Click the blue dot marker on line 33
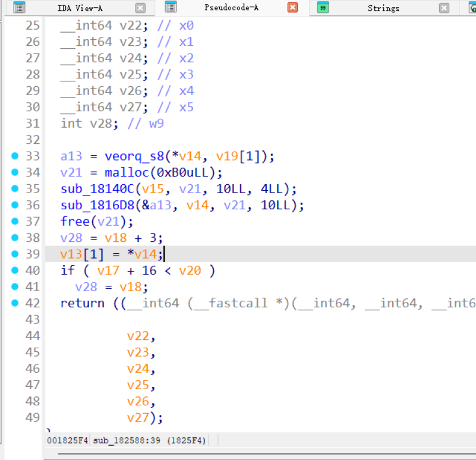476x460 pixels. (15, 156)
